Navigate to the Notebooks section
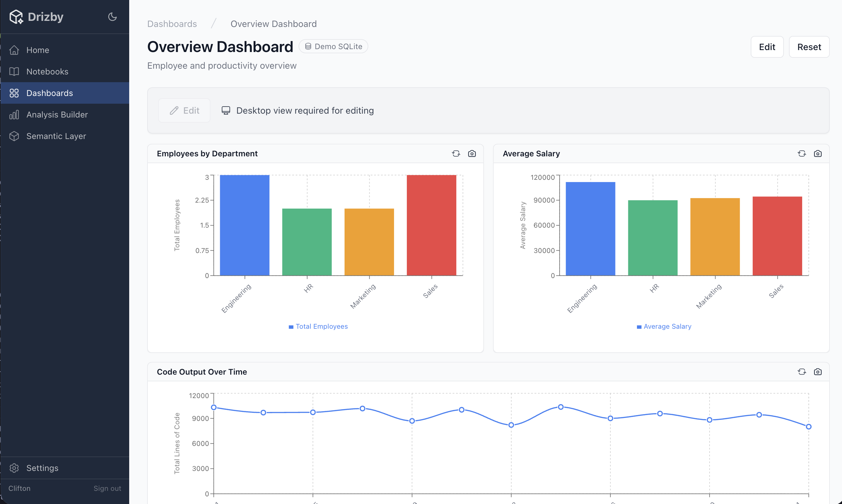Image resolution: width=842 pixels, height=504 pixels. (47, 71)
